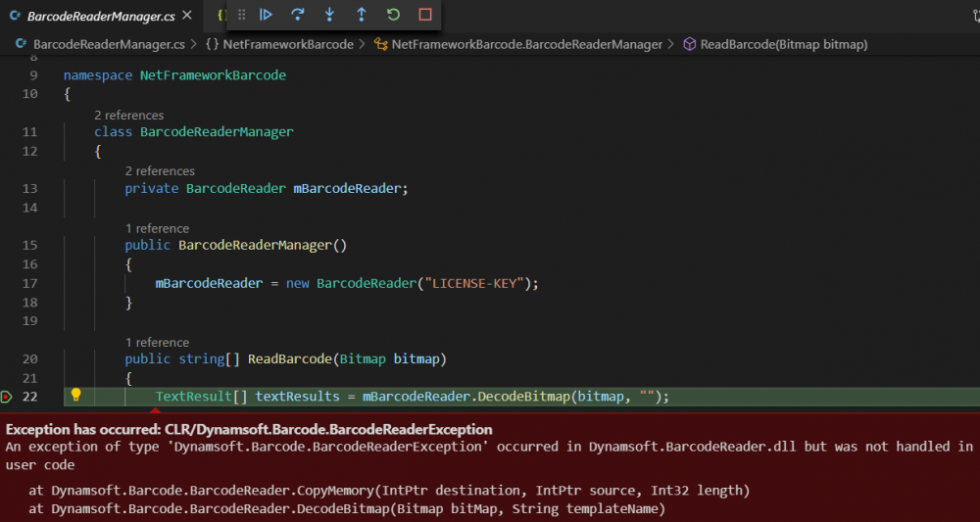Click "2 references" above class BarcodeReaderManager
The width and height of the screenshot is (980, 522).
click(129, 115)
